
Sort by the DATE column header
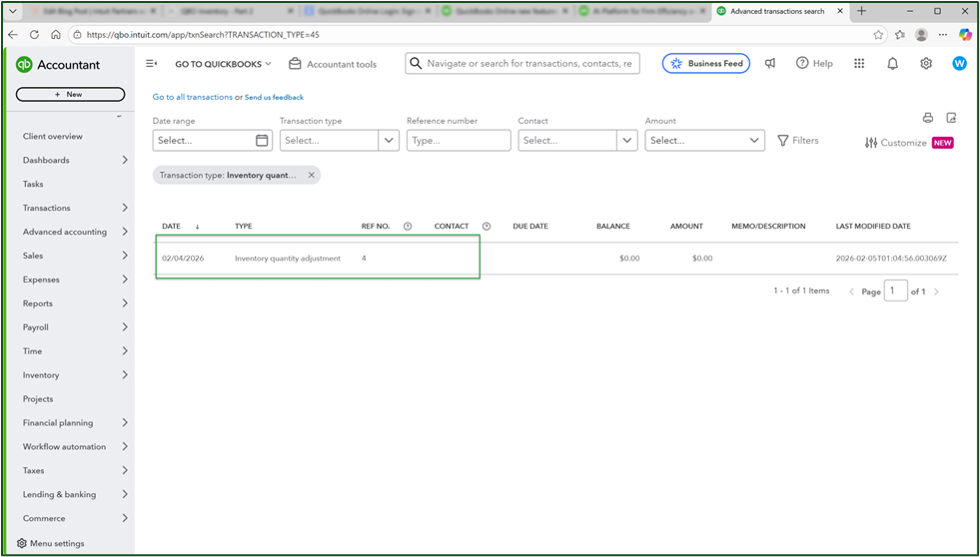172,227
